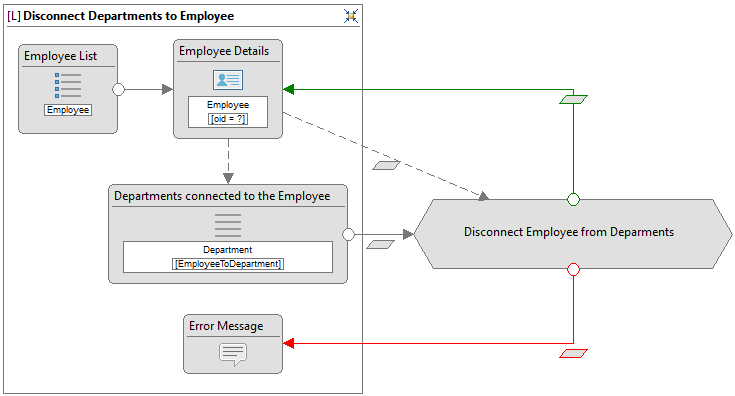Select the red KO link parameter binding icon

(x=573, y=353)
